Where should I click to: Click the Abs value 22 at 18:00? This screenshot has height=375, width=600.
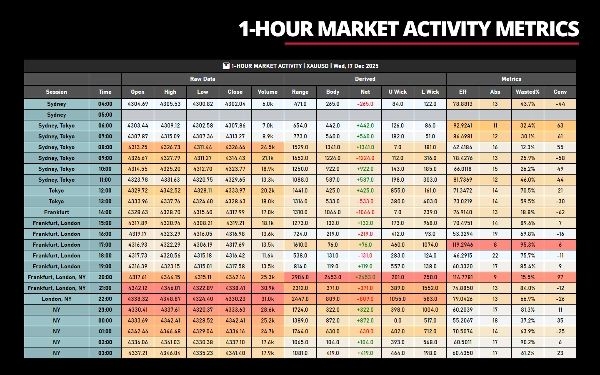tap(495, 256)
